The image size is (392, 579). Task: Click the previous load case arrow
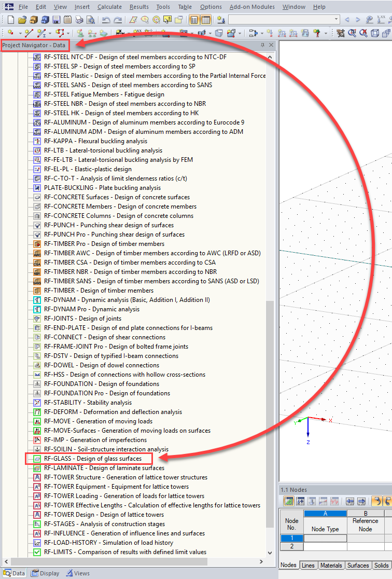[x=346, y=20]
